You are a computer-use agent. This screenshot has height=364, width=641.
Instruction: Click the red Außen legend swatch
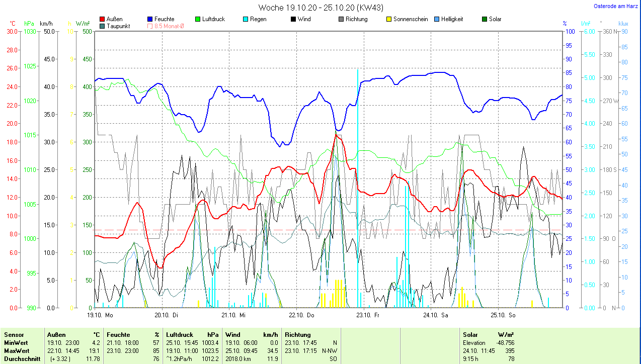click(103, 19)
